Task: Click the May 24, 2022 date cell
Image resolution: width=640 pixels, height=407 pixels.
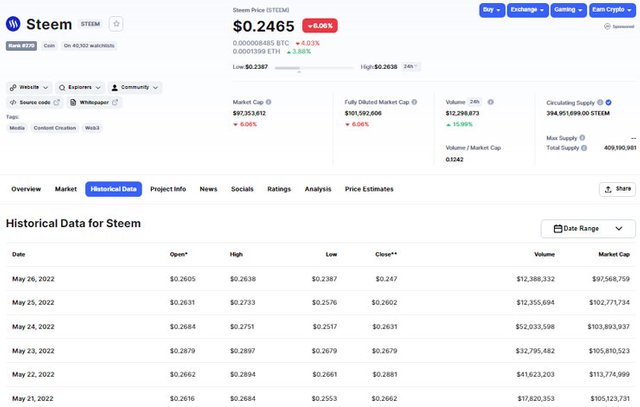Action: pyautogui.click(x=33, y=327)
